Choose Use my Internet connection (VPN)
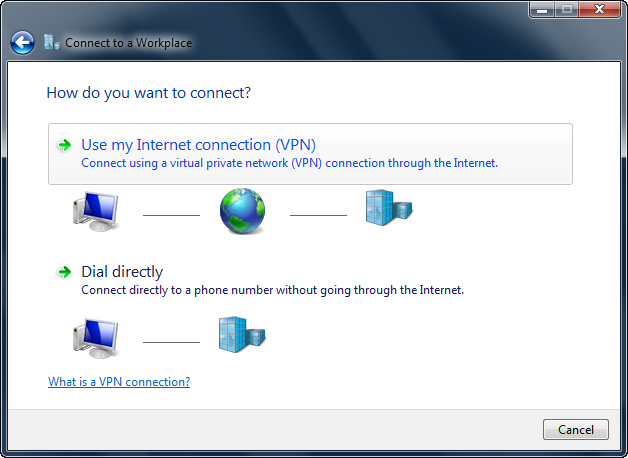 pyautogui.click(x=198, y=145)
